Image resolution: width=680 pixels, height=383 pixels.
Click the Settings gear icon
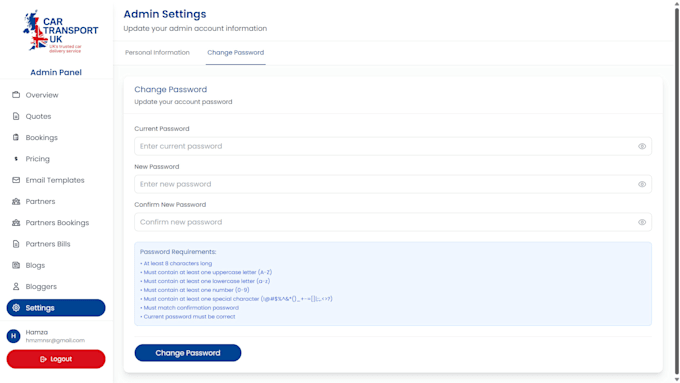tap(16, 308)
